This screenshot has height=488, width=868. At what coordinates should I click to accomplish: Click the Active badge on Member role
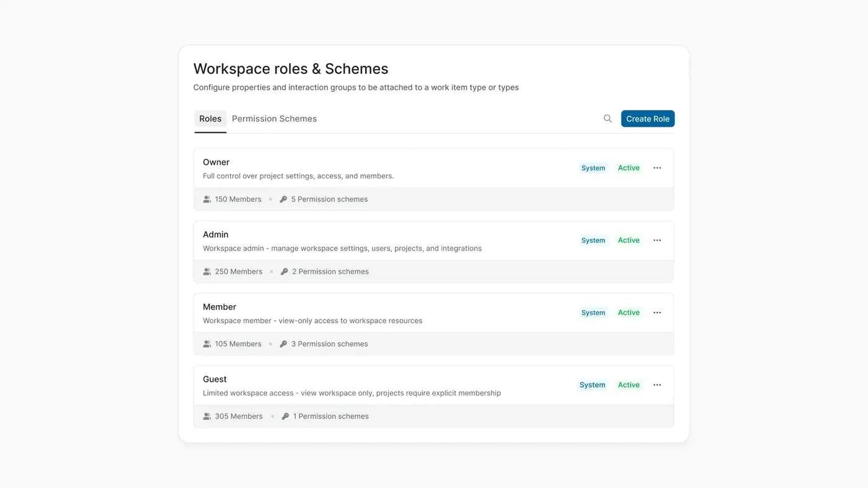(x=629, y=313)
